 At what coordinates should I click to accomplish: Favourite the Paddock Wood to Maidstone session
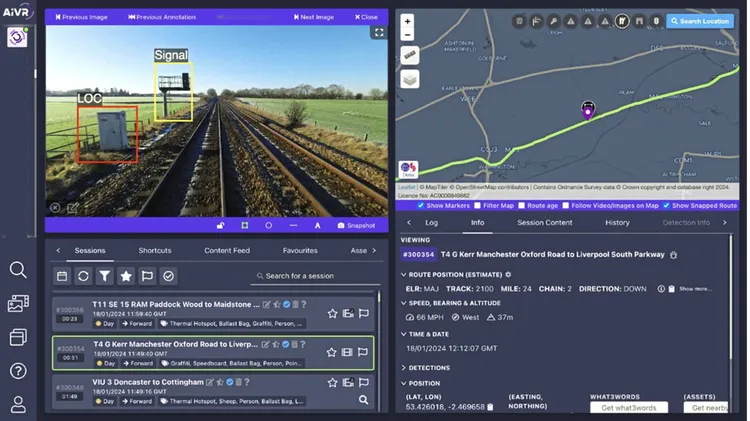coord(332,313)
